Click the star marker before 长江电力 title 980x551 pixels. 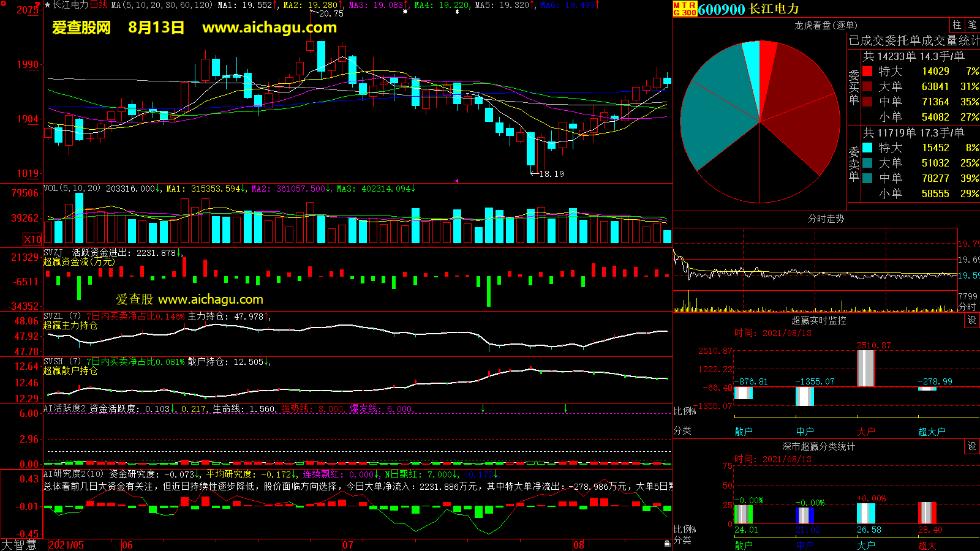coord(47,5)
